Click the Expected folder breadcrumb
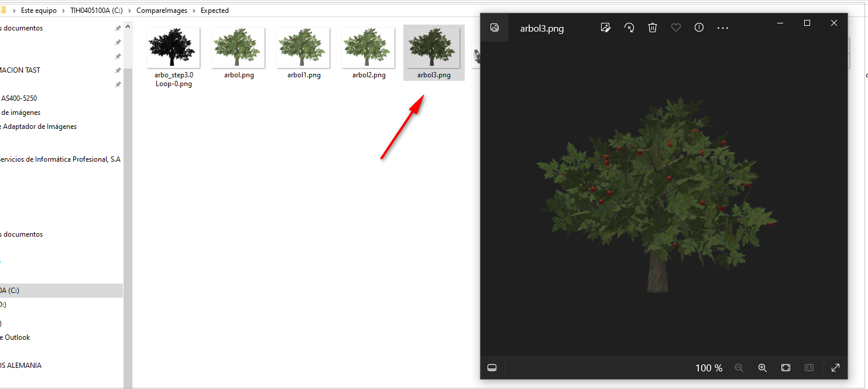Screen dimensions: 868x389 pyautogui.click(x=214, y=11)
